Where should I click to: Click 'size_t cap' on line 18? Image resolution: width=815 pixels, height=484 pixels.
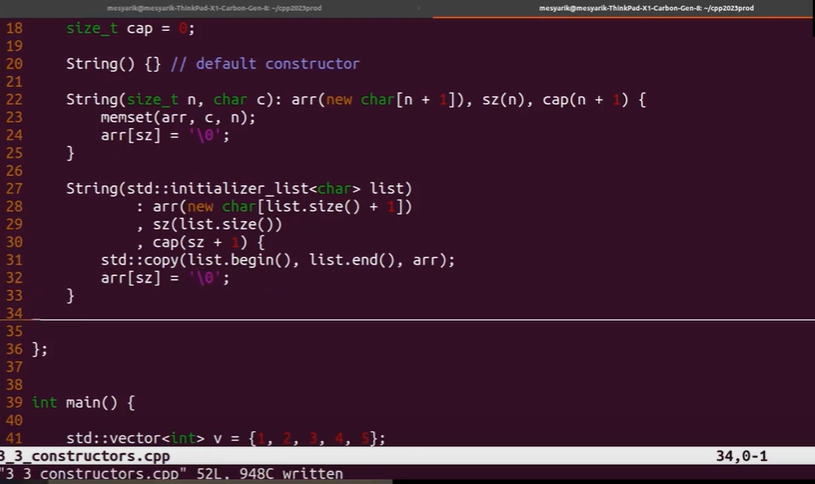[109, 28]
